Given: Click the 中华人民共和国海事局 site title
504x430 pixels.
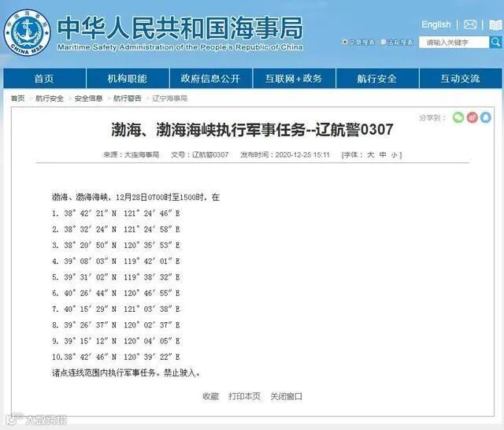Looking at the screenshot, I should click(180, 28).
